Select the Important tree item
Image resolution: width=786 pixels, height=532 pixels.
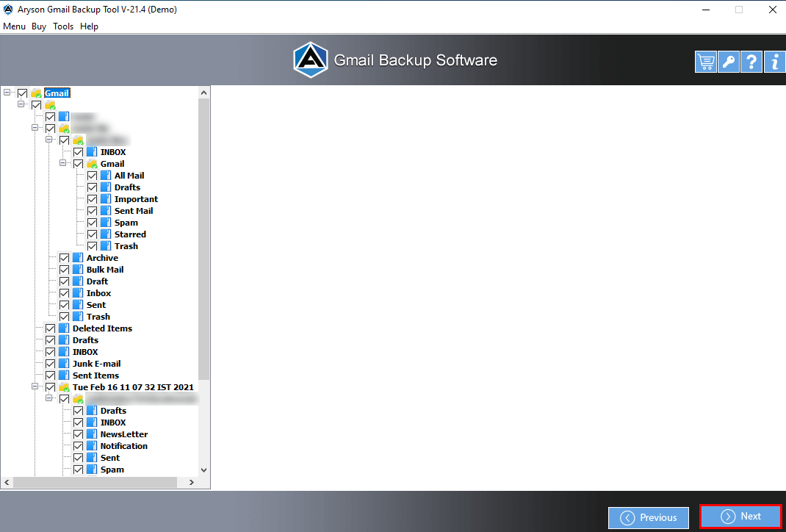click(x=137, y=199)
